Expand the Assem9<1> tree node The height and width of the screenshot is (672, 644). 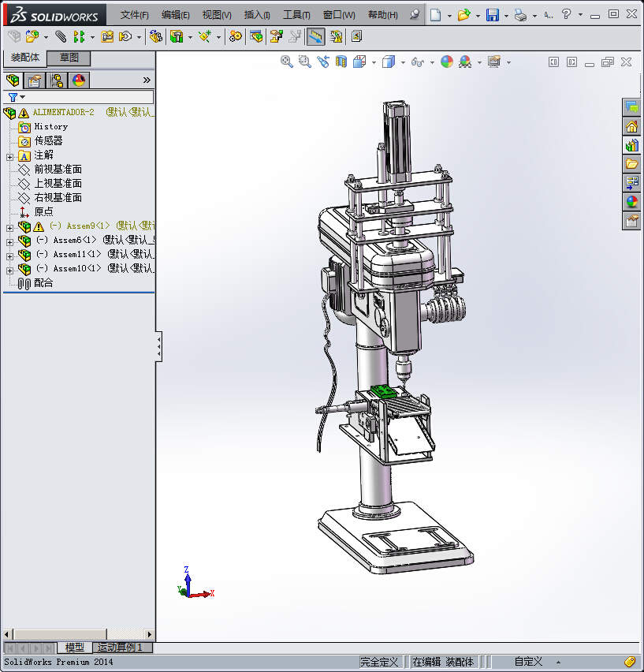pos(9,227)
